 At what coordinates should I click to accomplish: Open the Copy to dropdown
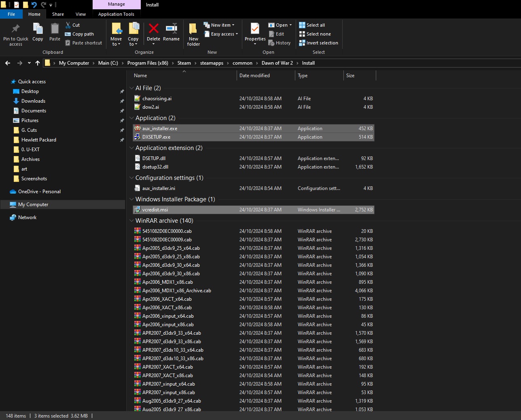click(x=133, y=42)
